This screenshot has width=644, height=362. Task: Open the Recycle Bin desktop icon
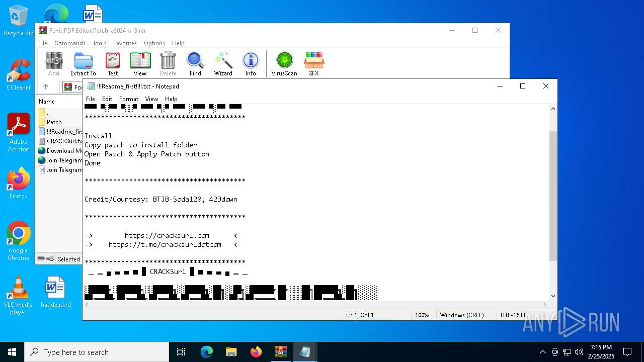pyautogui.click(x=18, y=21)
